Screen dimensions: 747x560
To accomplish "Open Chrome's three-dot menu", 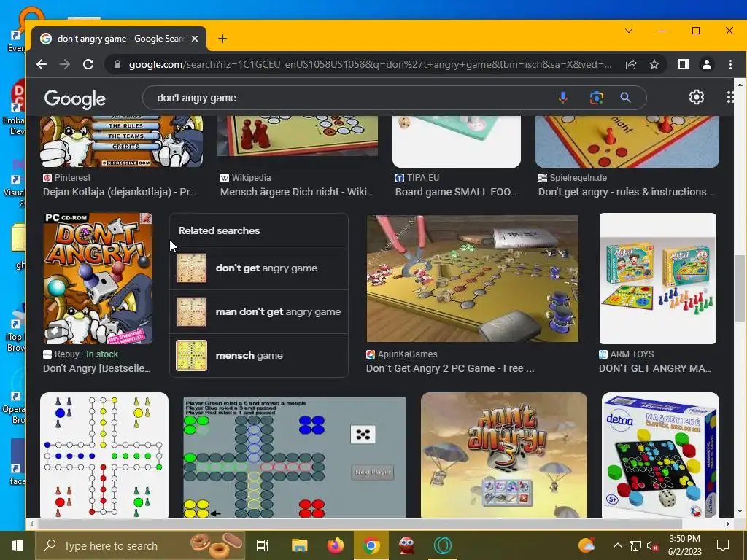I will [730, 64].
